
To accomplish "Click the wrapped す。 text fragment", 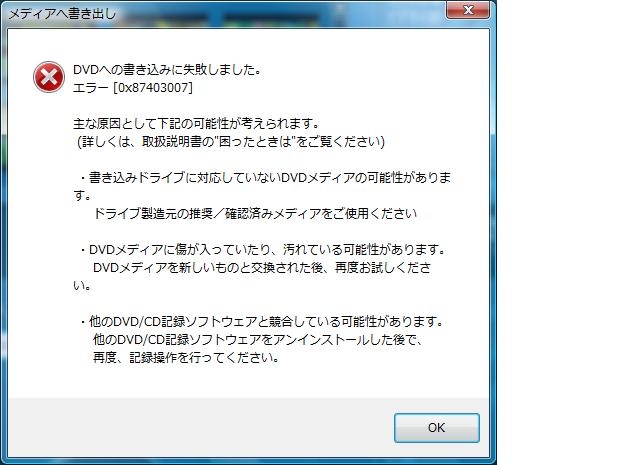I will (82, 196).
